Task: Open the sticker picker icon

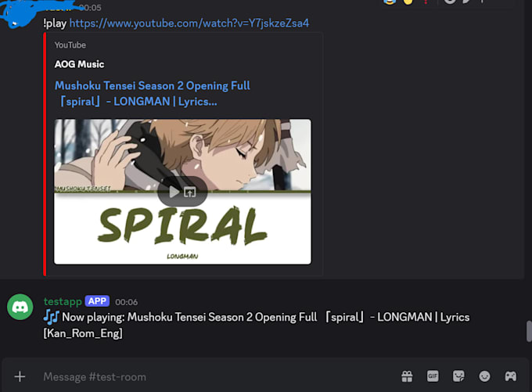Action: pos(458,376)
